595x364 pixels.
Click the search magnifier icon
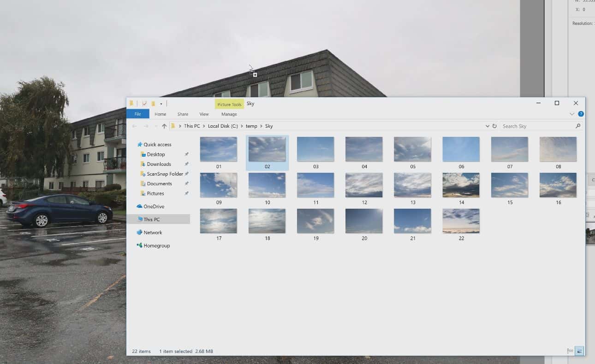pyautogui.click(x=578, y=126)
